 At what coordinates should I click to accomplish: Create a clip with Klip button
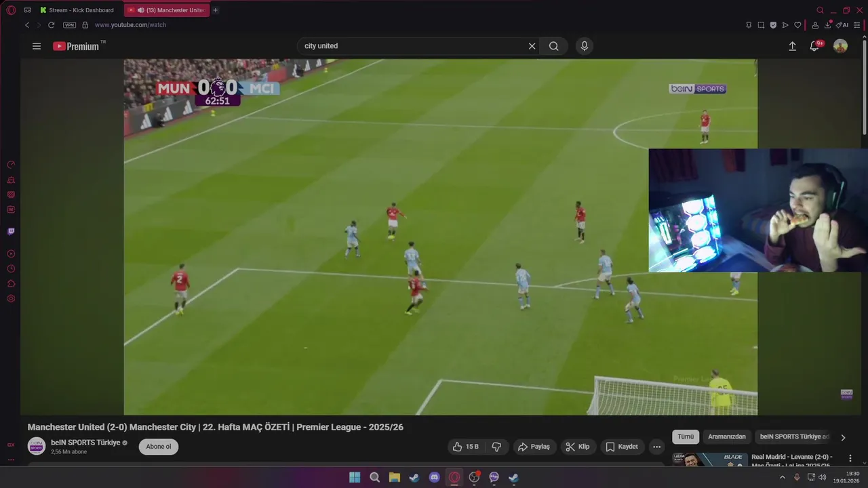coord(578,447)
